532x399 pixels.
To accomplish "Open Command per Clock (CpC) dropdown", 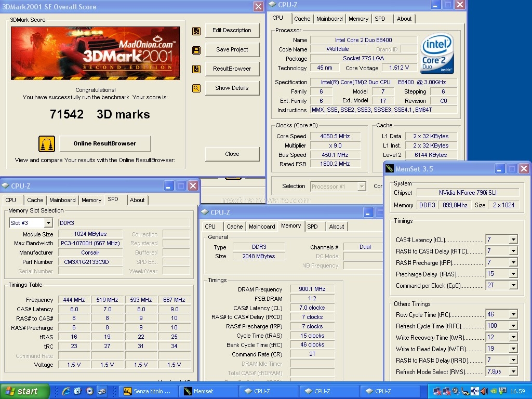I will pyautogui.click(x=513, y=285).
